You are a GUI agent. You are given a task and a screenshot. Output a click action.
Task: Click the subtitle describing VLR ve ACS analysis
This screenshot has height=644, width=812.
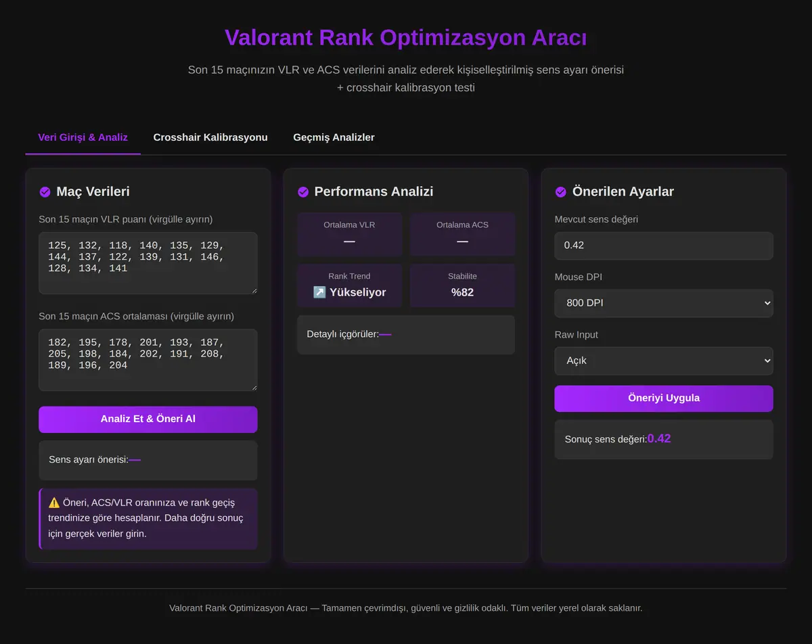(x=406, y=78)
